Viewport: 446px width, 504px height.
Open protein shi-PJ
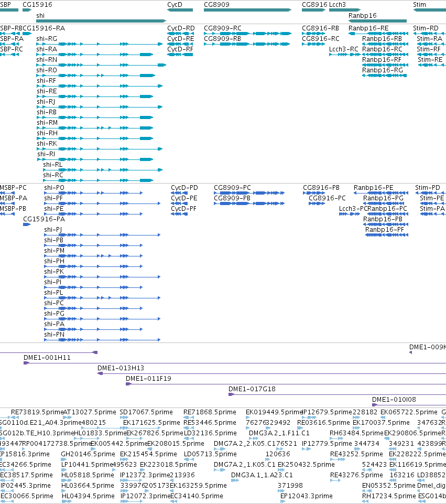[x=102, y=235]
